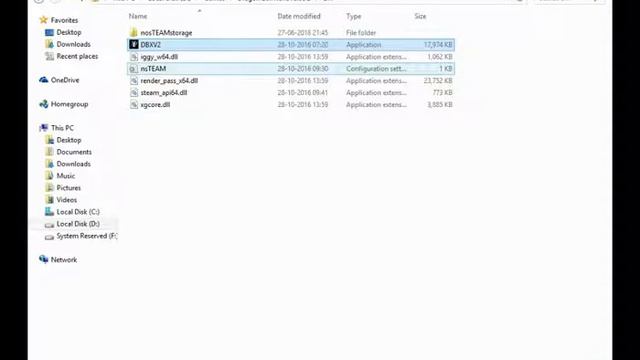The width and height of the screenshot is (640, 360).
Task: Select This PC label in navigation pane
Action: coord(62,128)
